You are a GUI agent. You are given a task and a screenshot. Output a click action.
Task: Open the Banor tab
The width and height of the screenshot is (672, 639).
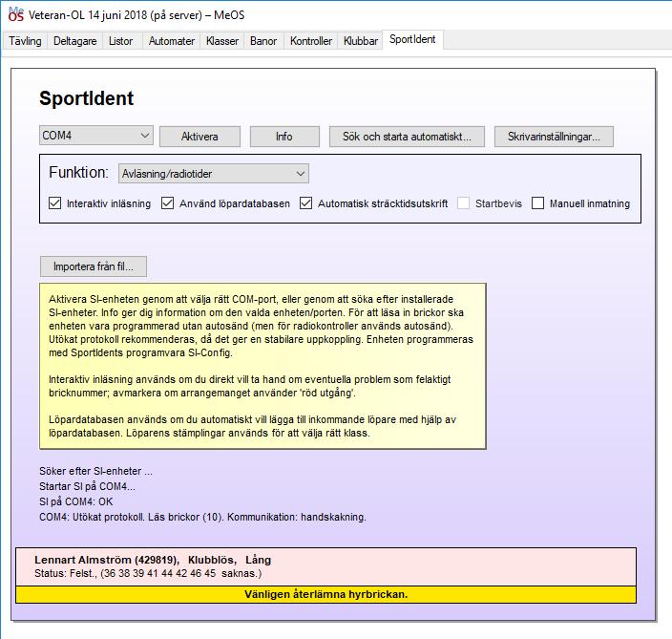coord(263,41)
